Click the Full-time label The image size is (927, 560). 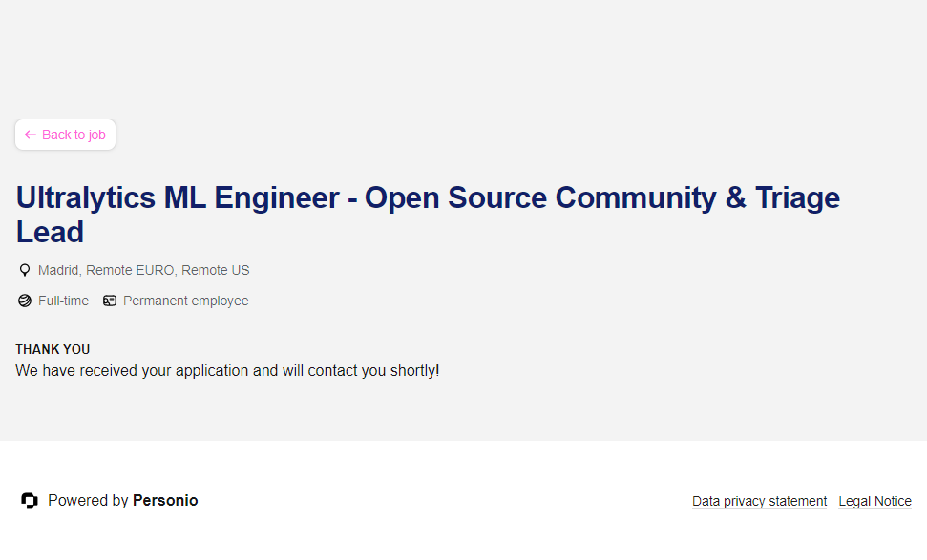tap(63, 301)
